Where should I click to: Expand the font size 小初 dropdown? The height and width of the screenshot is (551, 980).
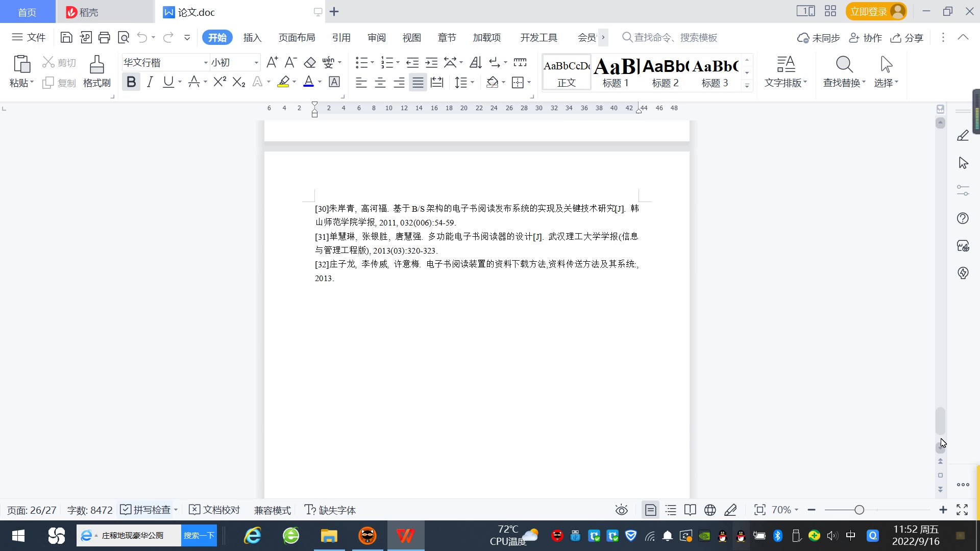point(256,63)
